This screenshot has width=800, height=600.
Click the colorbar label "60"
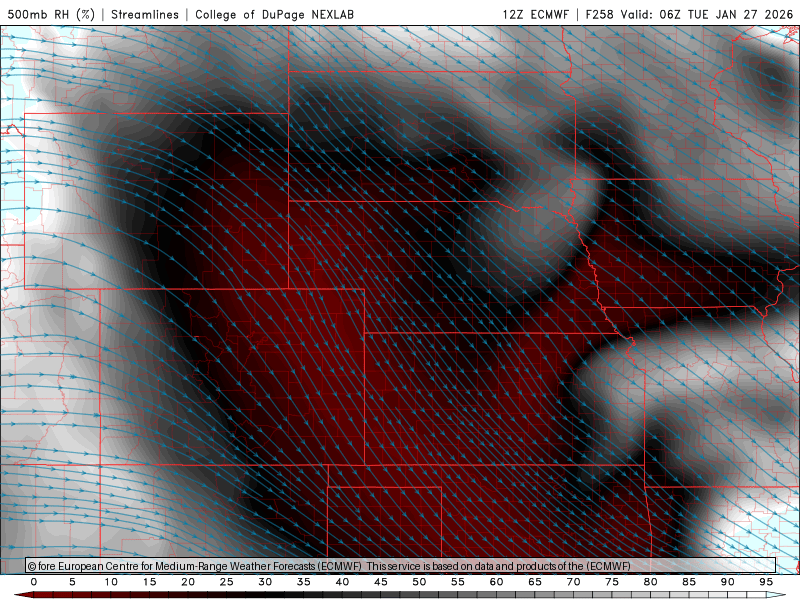click(496, 582)
